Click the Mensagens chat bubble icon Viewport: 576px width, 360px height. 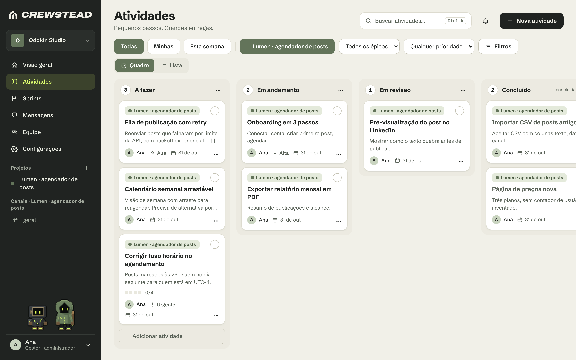pyautogui.click(x=14, y=115)
